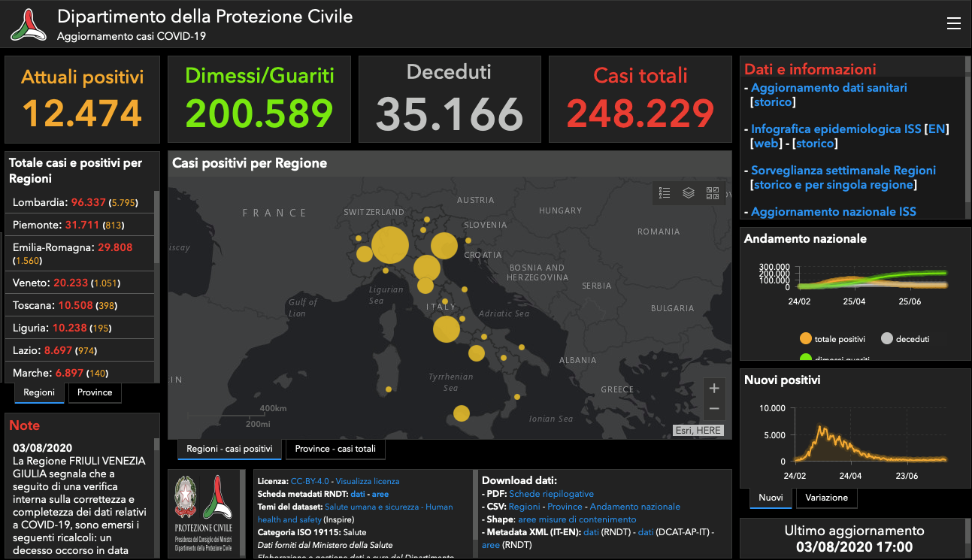The width and height of the screenshot is (972, 560).
Task: Click the Protezione Civile logo in the header
Action: coord(29,24)
